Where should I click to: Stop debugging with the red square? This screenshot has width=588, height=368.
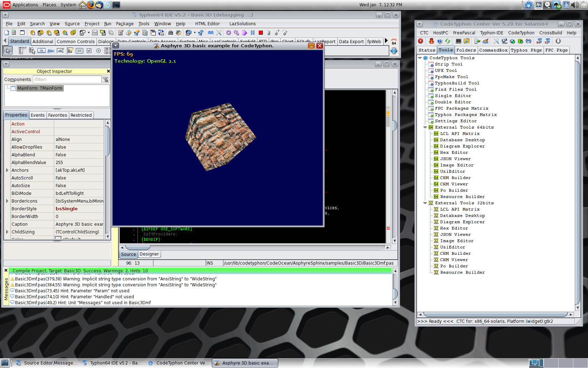(x=261, y=33)
